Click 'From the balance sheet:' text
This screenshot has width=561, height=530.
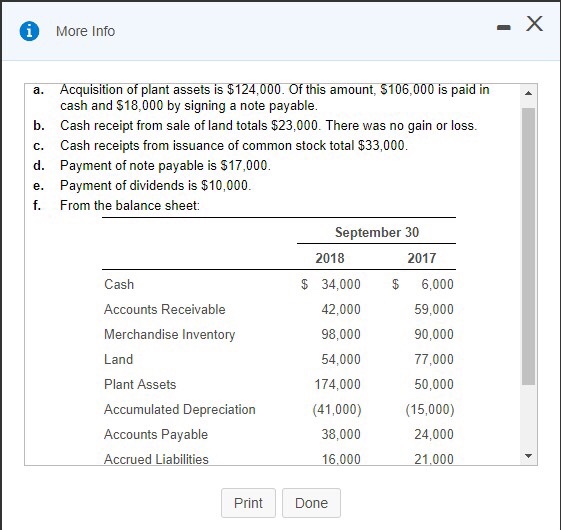pyautogui.click(x=130, y=206)
